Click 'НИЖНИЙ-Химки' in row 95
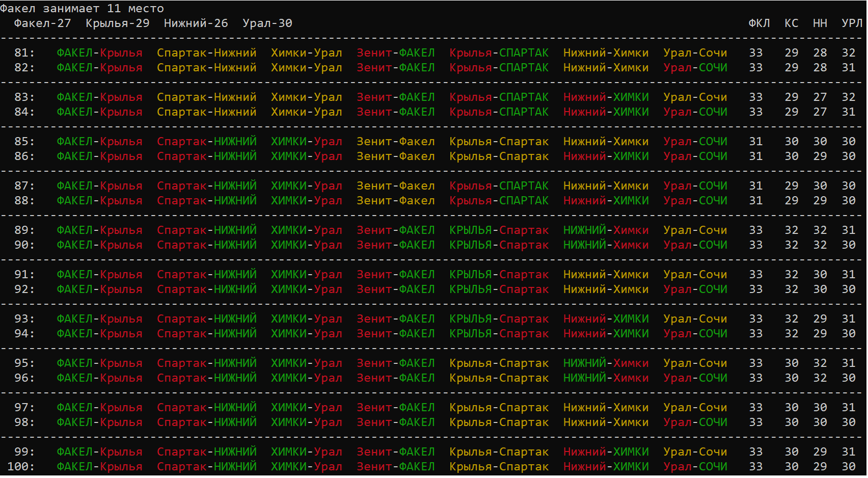 point(606,363)
